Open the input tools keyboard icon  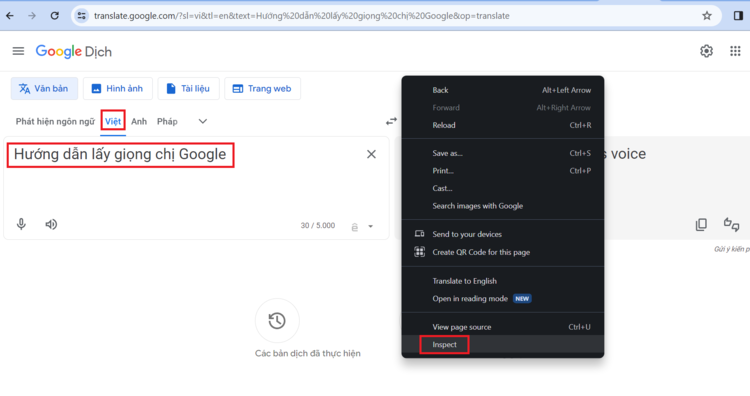pos(354,227)
